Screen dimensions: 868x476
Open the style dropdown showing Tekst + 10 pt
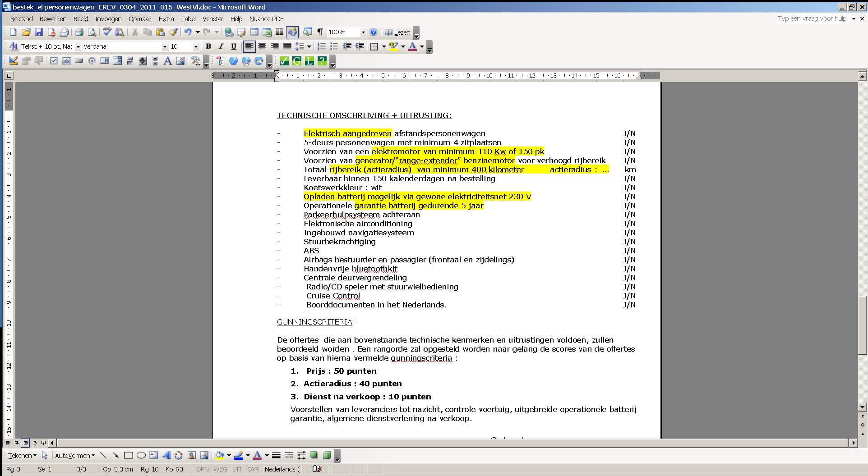78,46
